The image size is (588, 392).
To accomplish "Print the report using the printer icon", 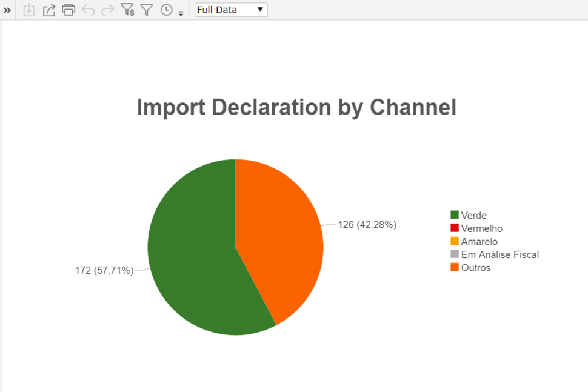I will pyautogui.click(x=68, y=10).
